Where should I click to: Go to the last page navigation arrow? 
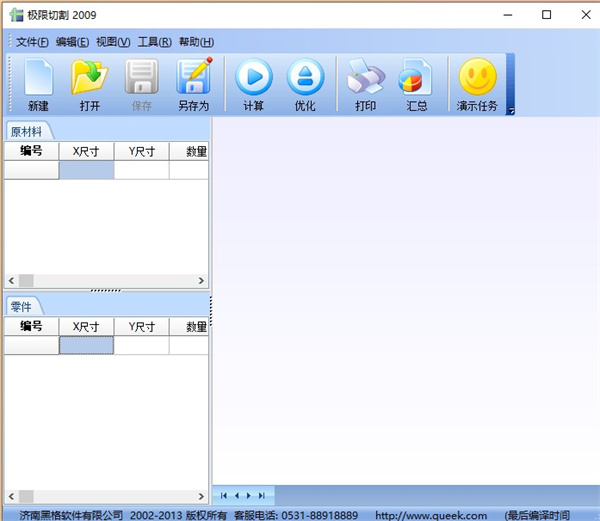point(262,495)
